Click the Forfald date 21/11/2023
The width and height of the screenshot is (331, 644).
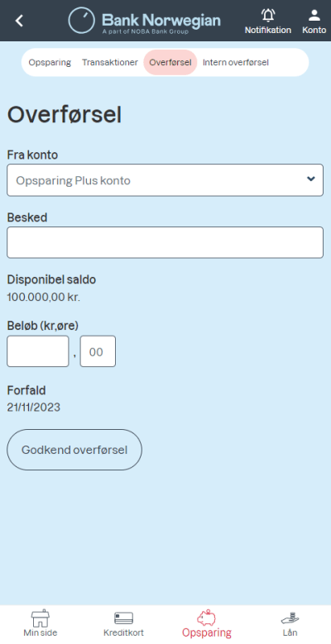click(34, 408)
